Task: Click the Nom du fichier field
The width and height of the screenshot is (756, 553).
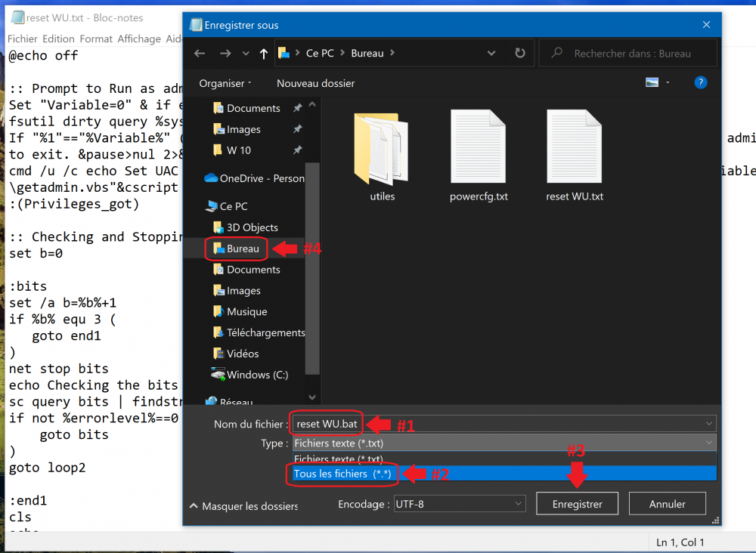Action: pyautogui.click(x=499, y=424)
